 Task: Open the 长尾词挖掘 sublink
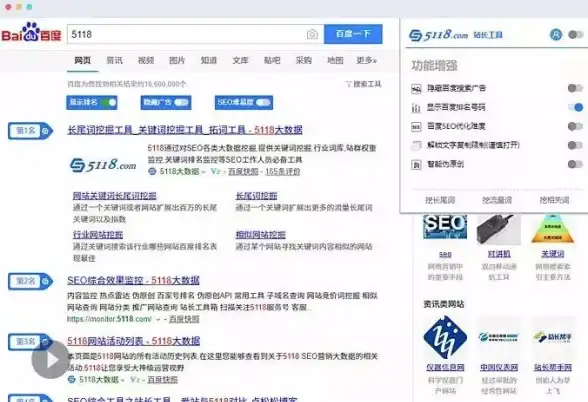pyautogui.click(x=256, y=196)
